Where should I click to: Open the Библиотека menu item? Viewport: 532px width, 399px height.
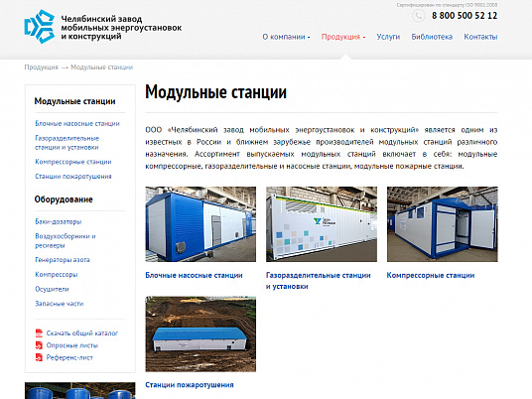pyautogui.click(x=432, y=37)
